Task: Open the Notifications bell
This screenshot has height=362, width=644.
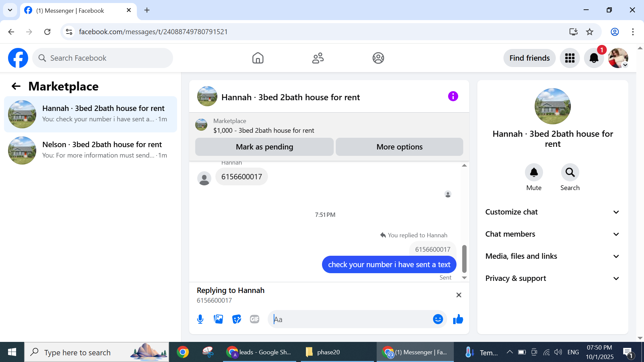Action: (x=594, y=58)
